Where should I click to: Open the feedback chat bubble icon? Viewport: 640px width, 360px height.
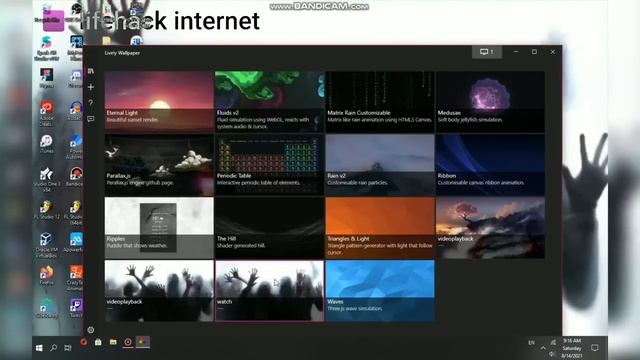coord(91,119)
